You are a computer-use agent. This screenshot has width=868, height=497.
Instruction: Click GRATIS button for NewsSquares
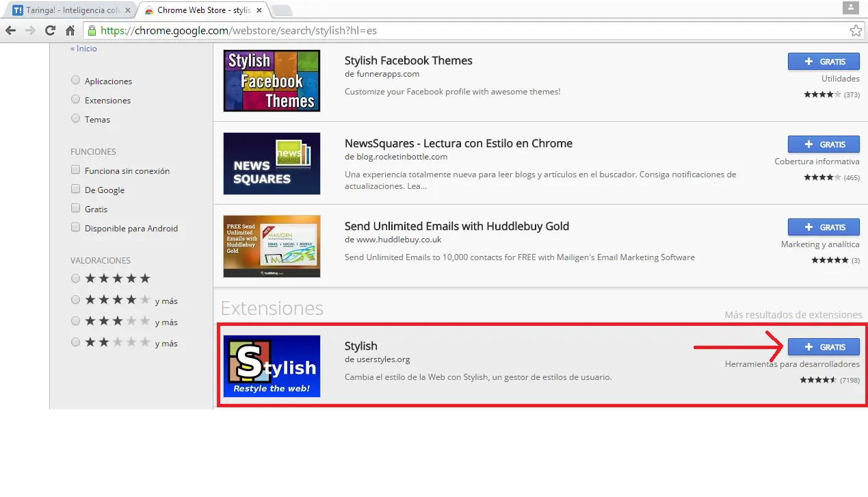coord(824,144)
